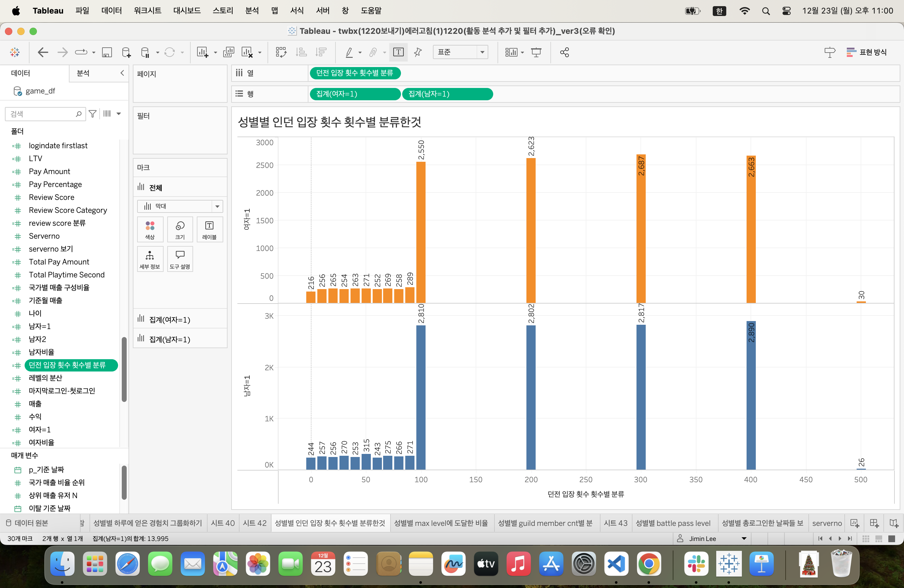Toggle the show mark labels button
The width and height of the screenshot is (904, 588).
(x=398, y=52)
